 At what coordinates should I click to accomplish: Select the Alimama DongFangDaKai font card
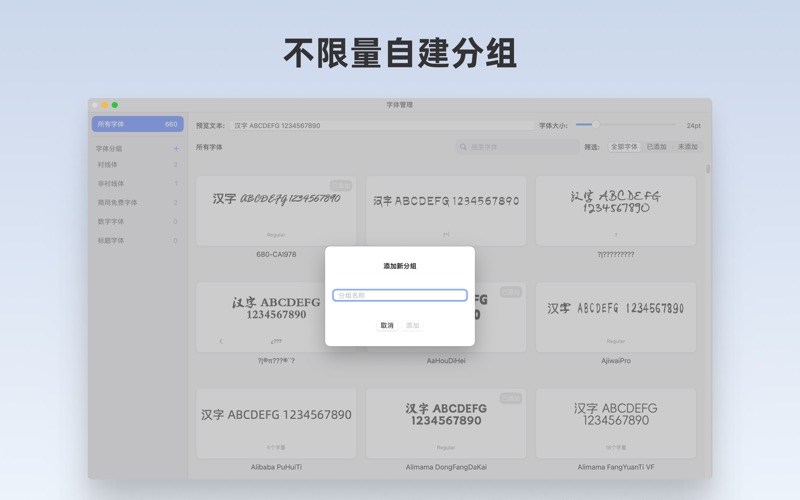point(446,423)
